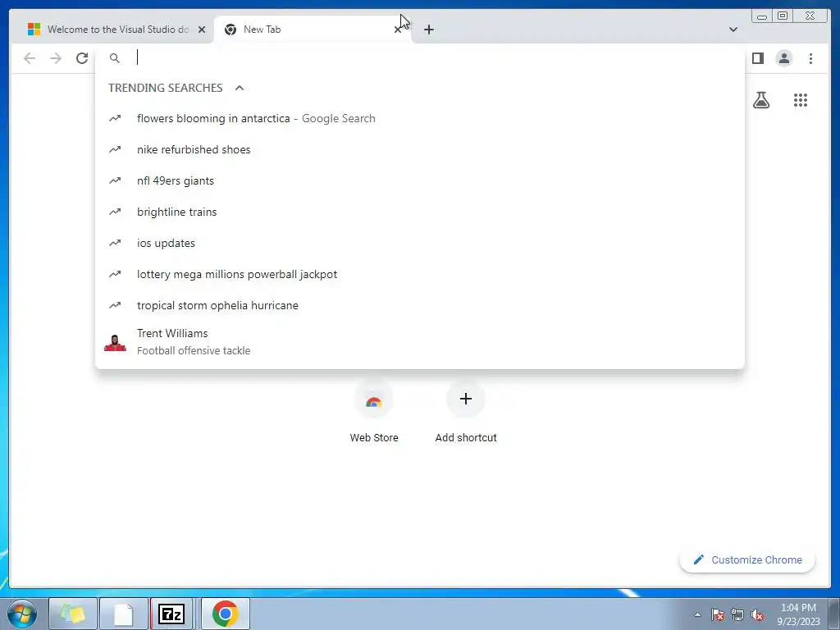Viewport: 840px width, 630px height.
Task: Show hidden system tray icons
Action: [697, 614]
